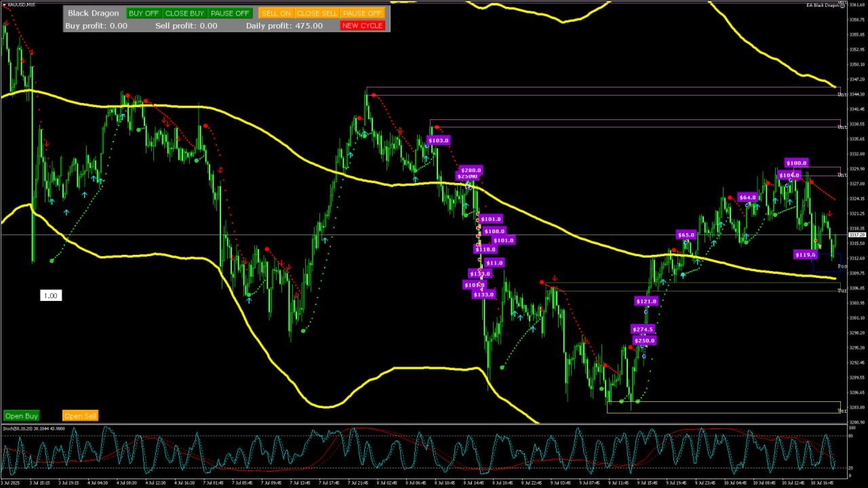Click the $118.0 profit label
868x488 pixels.
pos(486,249)
